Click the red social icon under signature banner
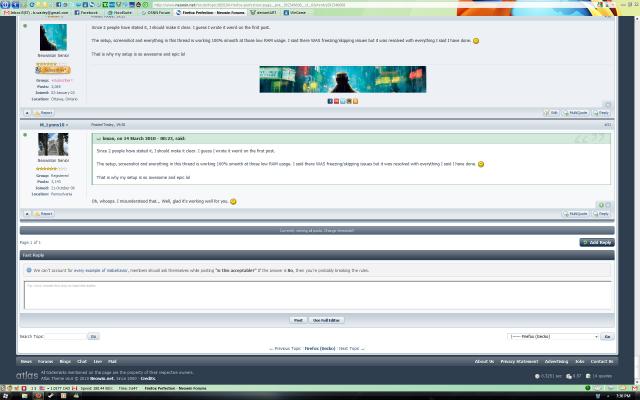 pyautogui.click(x=336, y=101)
